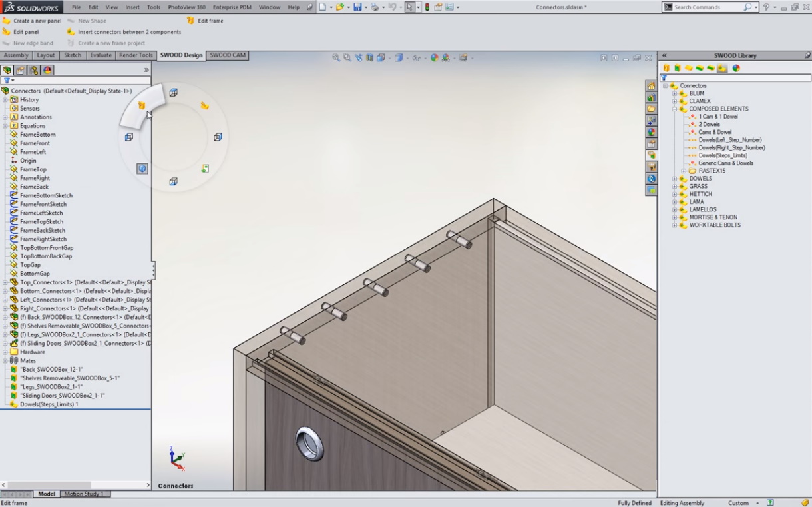Image resolution: width=812 pixels, height=507 pixels.
Task: Select the Zoom to Fit view tool
Action: pyautogui.click(x=336, y=58)
